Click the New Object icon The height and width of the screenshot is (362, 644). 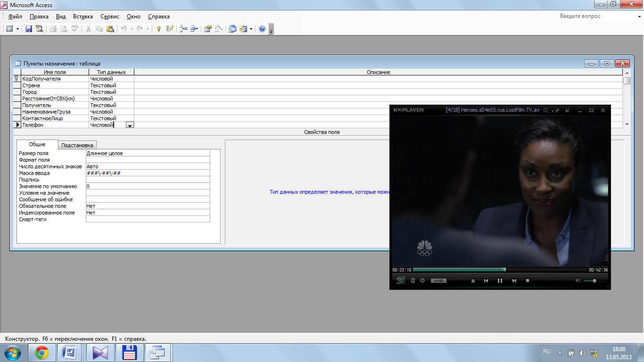pyautogui.click(x=243, y=29)
